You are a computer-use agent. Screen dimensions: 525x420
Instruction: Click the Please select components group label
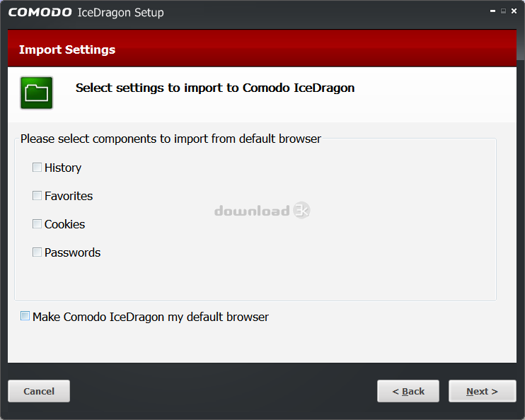[x=171, y=139]
